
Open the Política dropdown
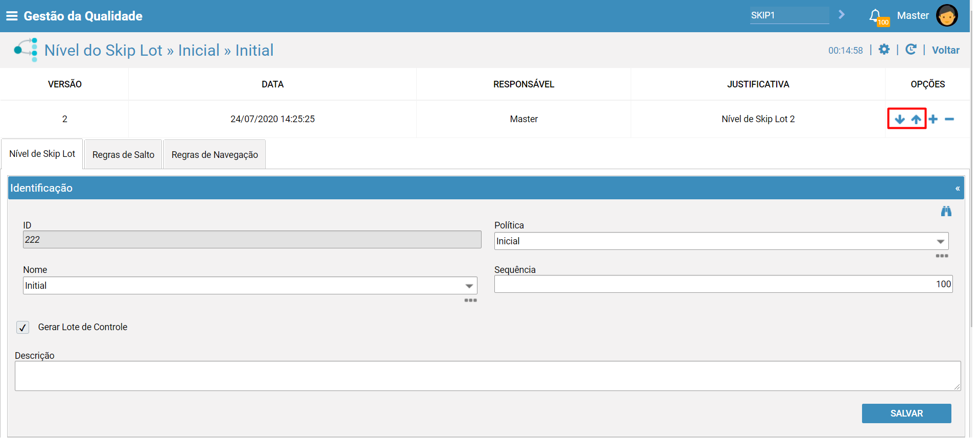[721, 241]
